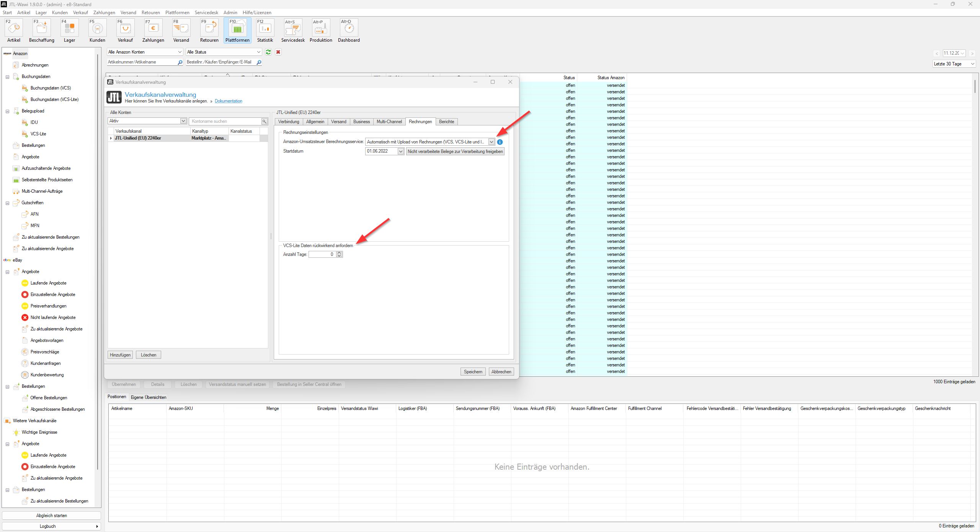The image size is (980, 532).
Task: Click Nicht verarbeitete Belege zur Verarbeitung freigeben
Action: 455,151
